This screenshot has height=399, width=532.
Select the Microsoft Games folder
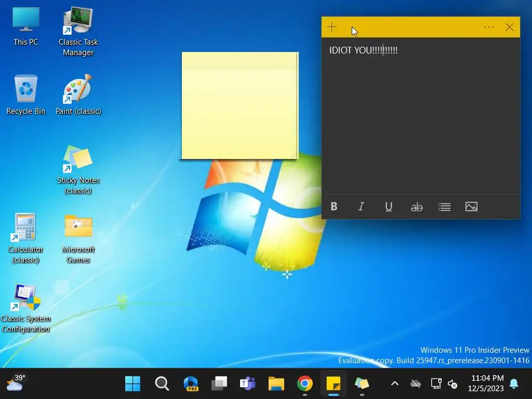click(x=78, y=239)
